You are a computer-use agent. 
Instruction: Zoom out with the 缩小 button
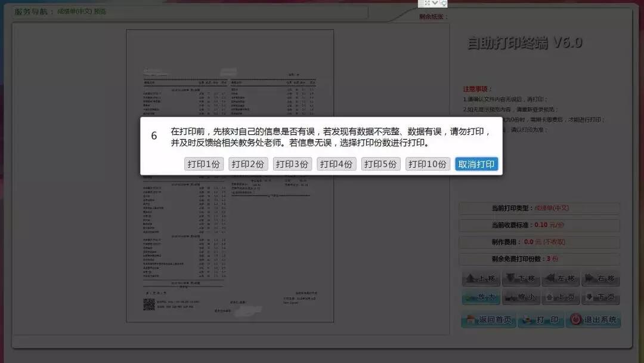tap(521, 298)
